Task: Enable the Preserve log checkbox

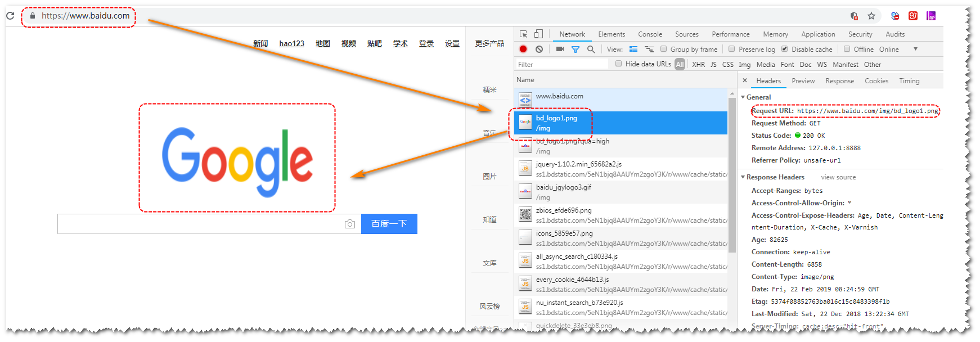Action: (x=731, y=49)
